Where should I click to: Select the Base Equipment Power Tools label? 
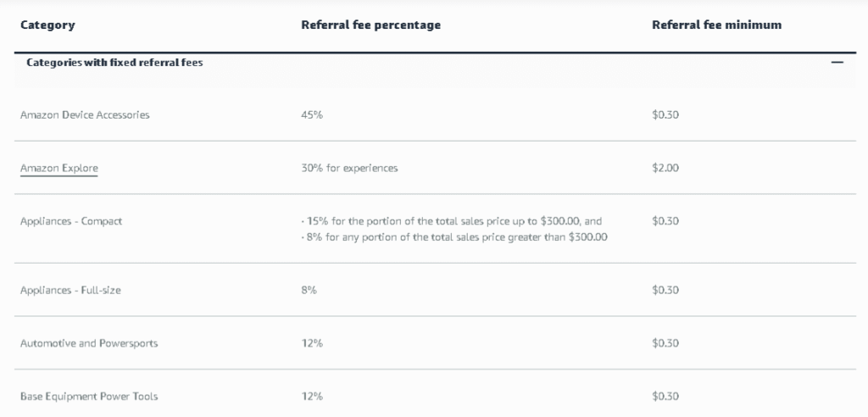tap(89, 397)
